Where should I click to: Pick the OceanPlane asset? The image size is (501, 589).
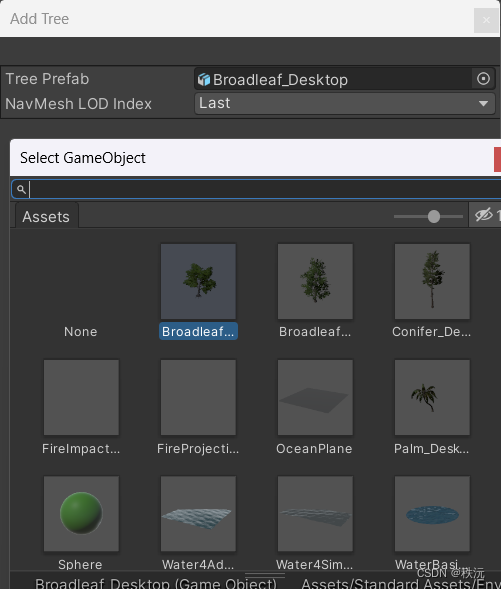point(315,397)
